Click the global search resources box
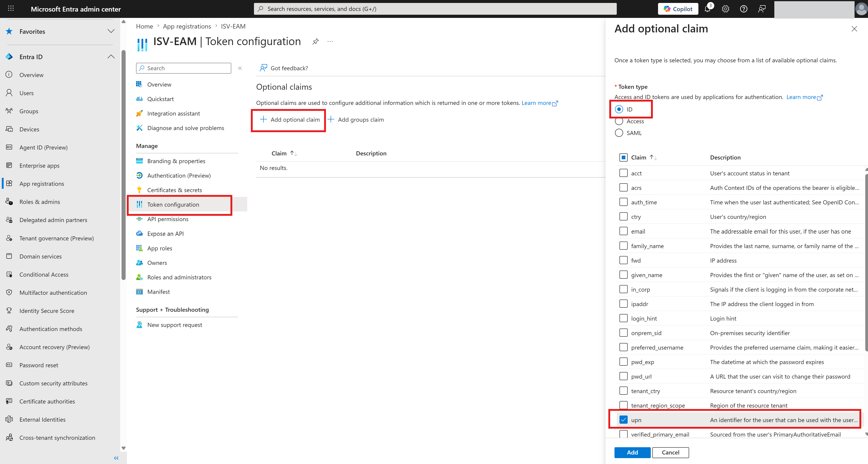868x464 pixels. [x=435, y=9]
